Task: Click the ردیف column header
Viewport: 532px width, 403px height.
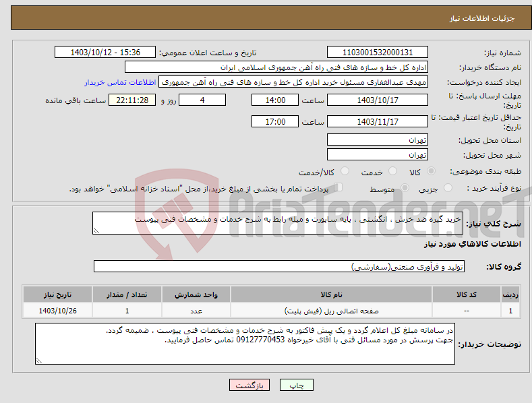Action: click(510, 294)
